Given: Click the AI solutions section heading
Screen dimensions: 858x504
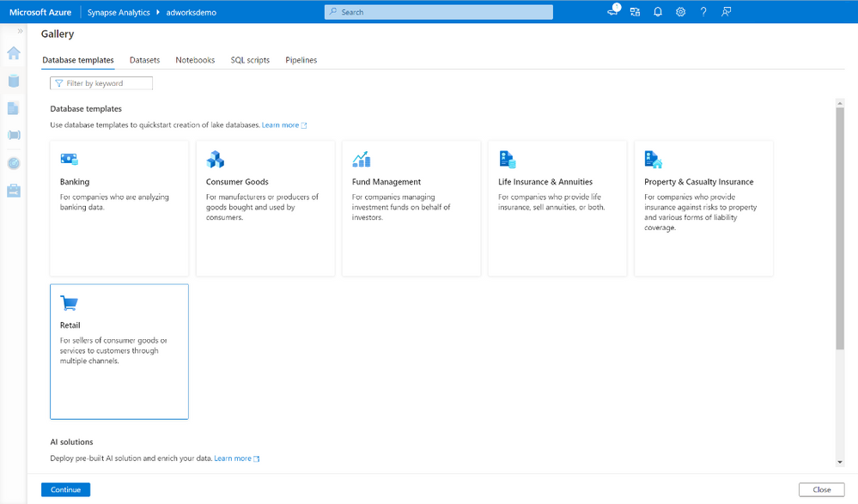Looking at the screenshot, I should pos(71,442).
